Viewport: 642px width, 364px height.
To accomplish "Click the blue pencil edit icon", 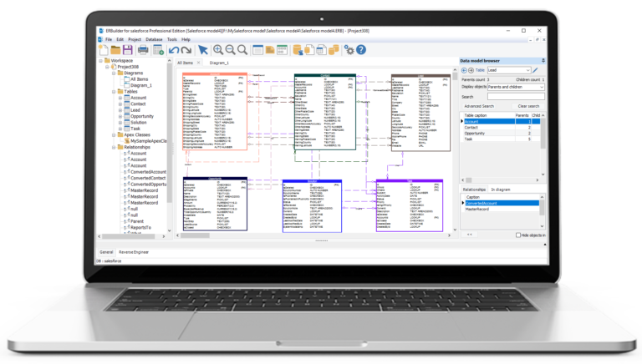I will [x=535, y=70].
